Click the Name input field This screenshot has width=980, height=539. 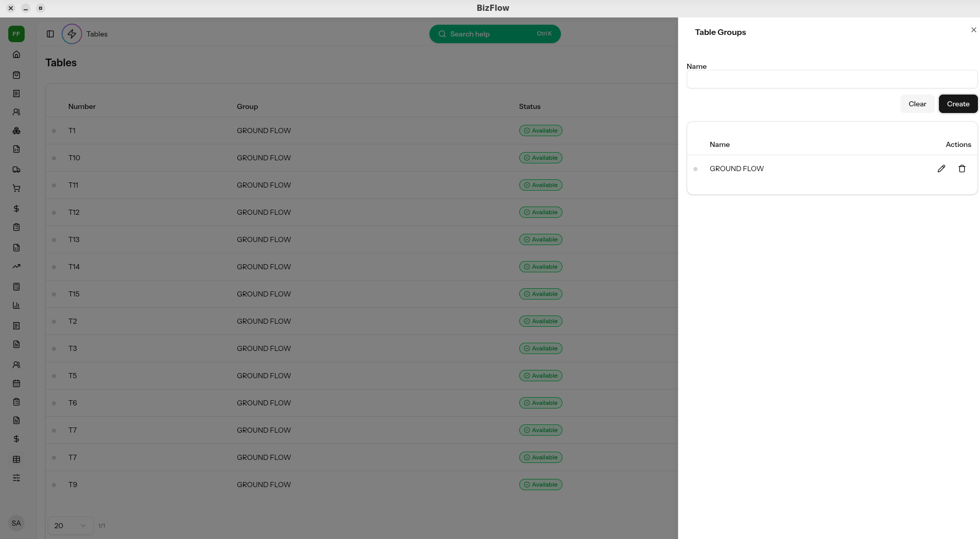[x=832, y=79]
